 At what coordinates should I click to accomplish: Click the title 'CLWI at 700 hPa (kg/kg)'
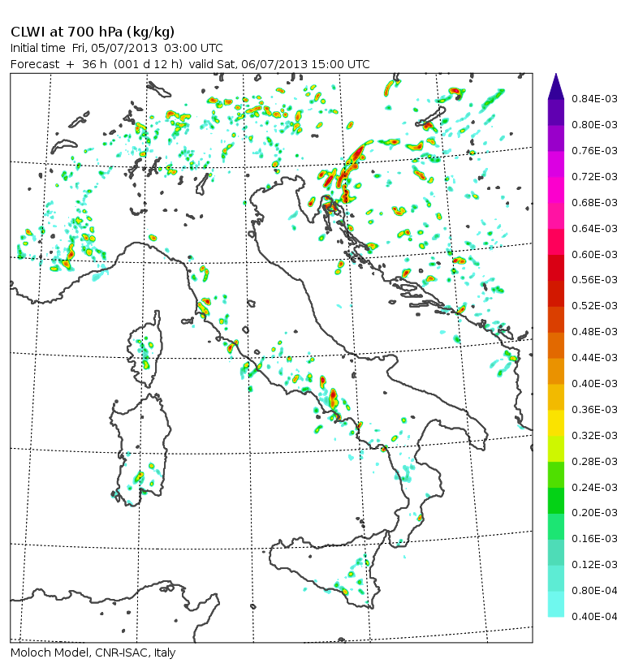click(93, 32)
